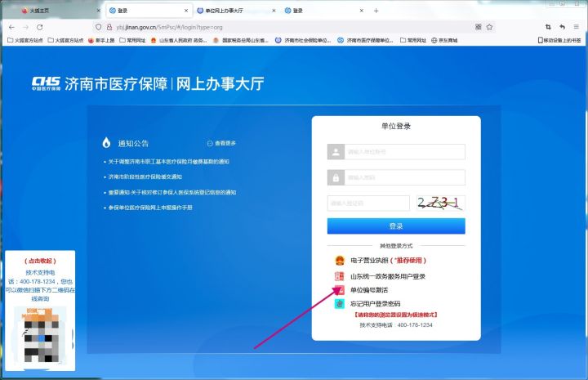Close the 火狐主页 tab
This screenshot has height=380, width=588.
coord(98,11)
